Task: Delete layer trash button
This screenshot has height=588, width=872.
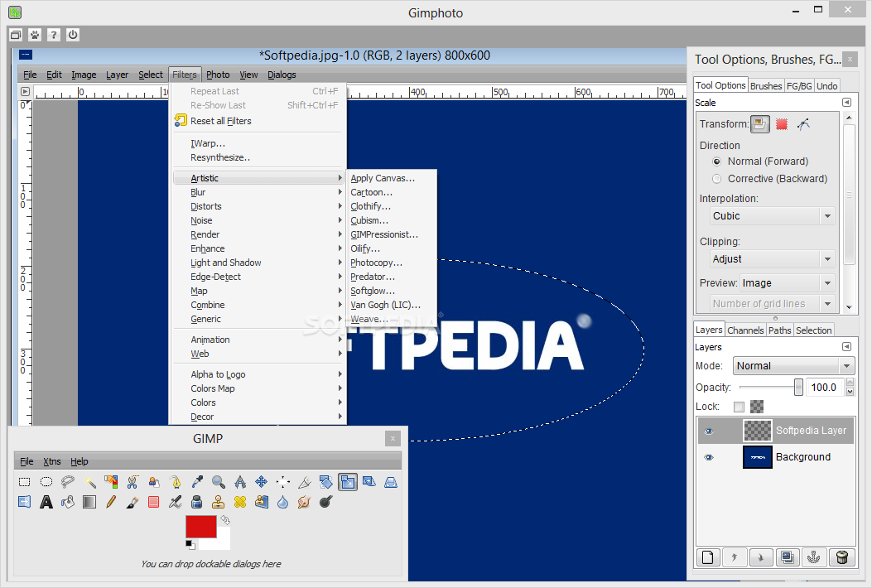Action: 841,557
